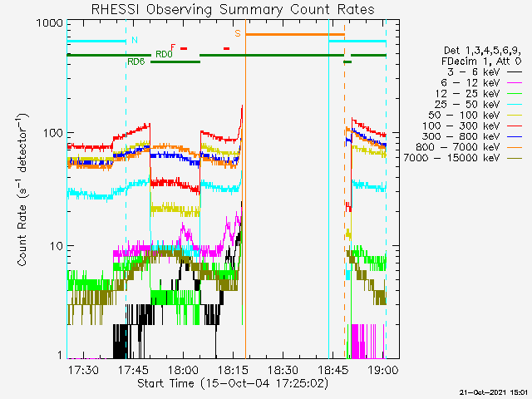Click the '19:00' x-axis tick label
The image size is (532, 399).
(383, 370)
